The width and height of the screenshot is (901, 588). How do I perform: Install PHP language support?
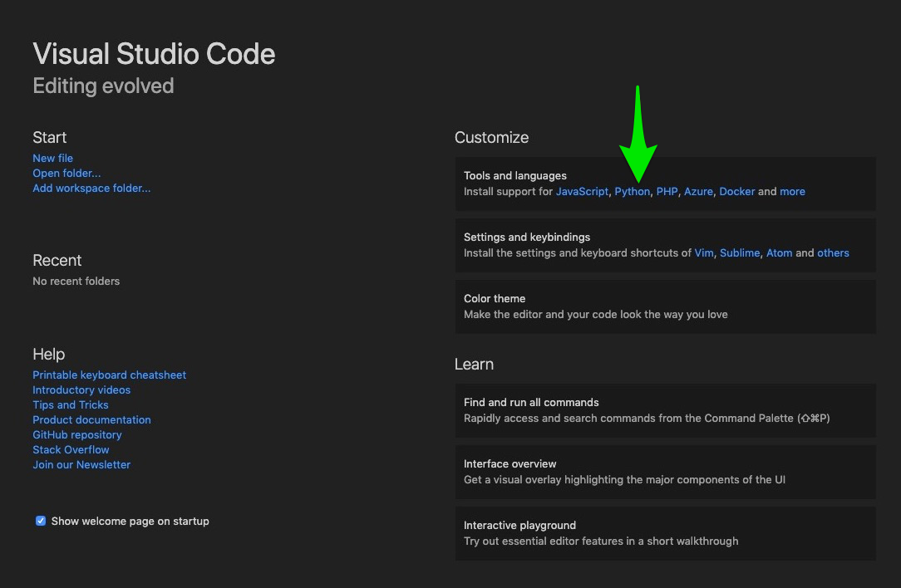[667, 191]
